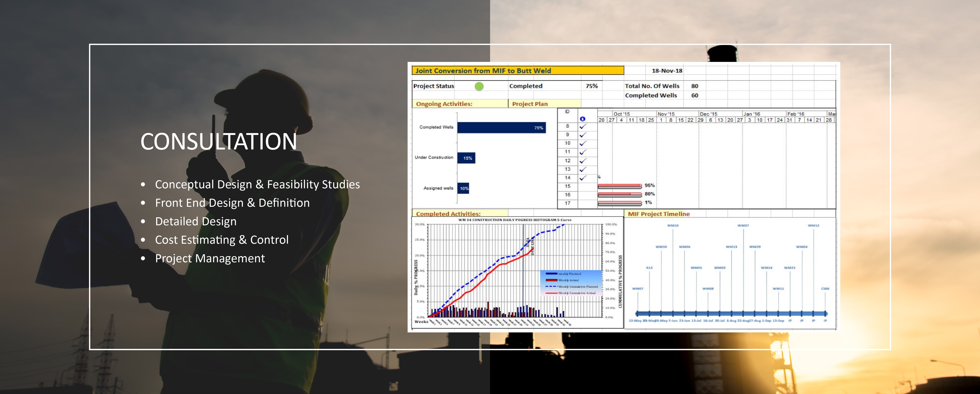The width and height of the screenshot is (980, 394).
Task: Select Gantt row ID 16
Action: tap(567, 195)
